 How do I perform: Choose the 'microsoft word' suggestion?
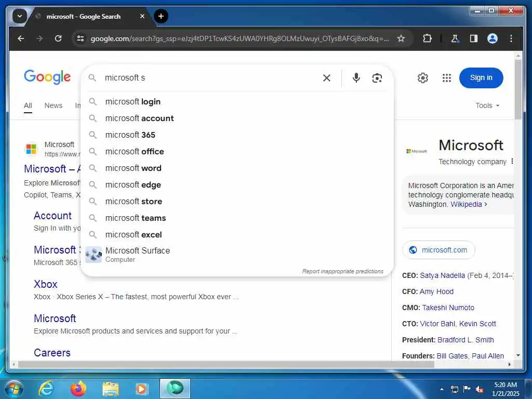237,168
